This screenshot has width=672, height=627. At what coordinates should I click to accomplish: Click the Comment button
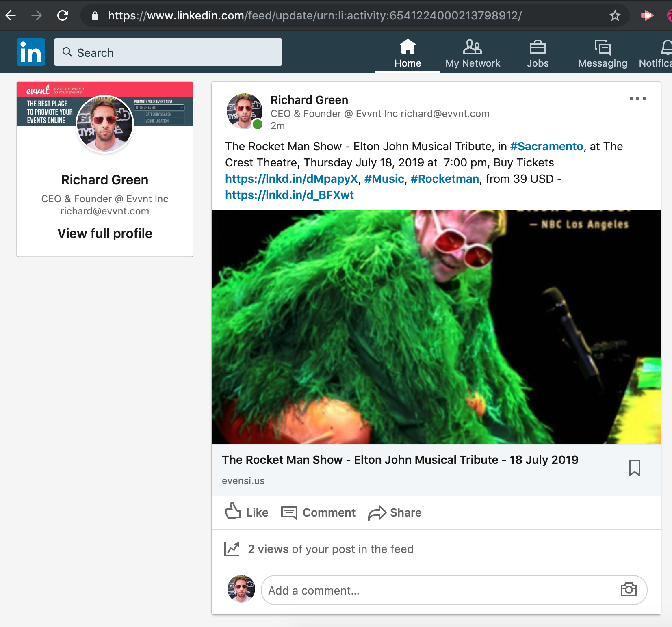coord(319,512)
